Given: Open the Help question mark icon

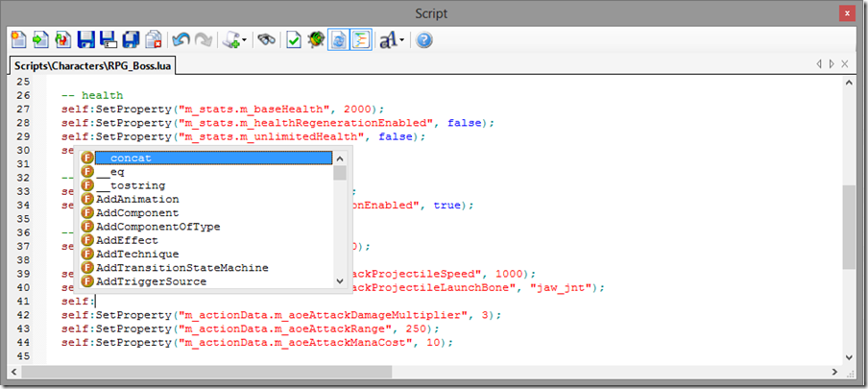Looking at the screenshot, I should pos(423,39).
